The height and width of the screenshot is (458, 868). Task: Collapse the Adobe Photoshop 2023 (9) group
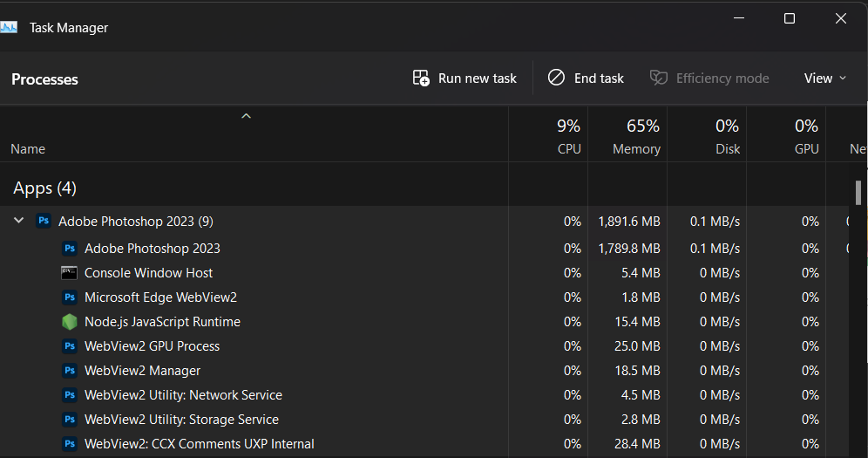19,221
